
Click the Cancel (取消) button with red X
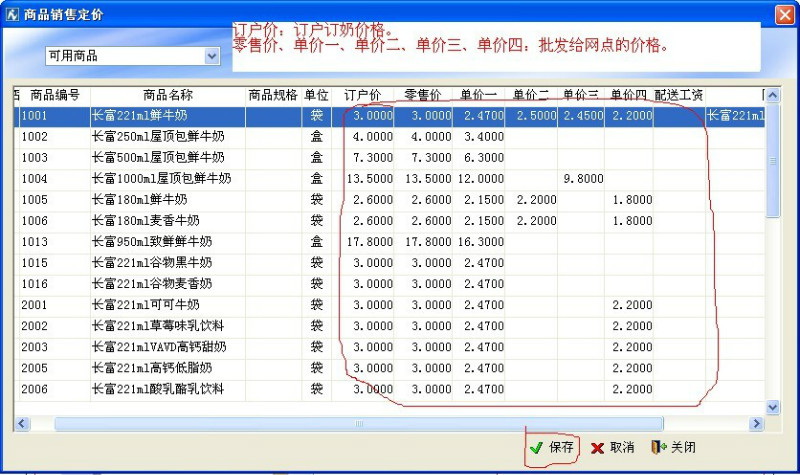pos(612,448)
